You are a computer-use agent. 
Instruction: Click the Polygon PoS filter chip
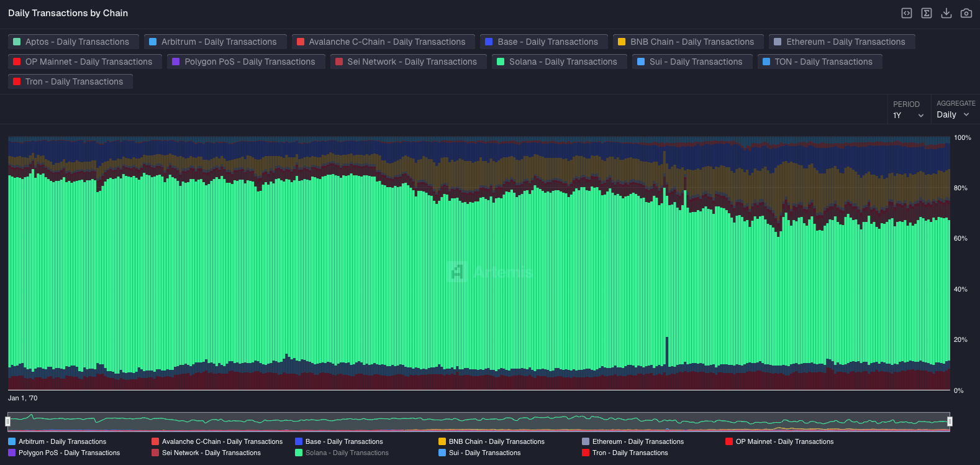pos(245,62)
